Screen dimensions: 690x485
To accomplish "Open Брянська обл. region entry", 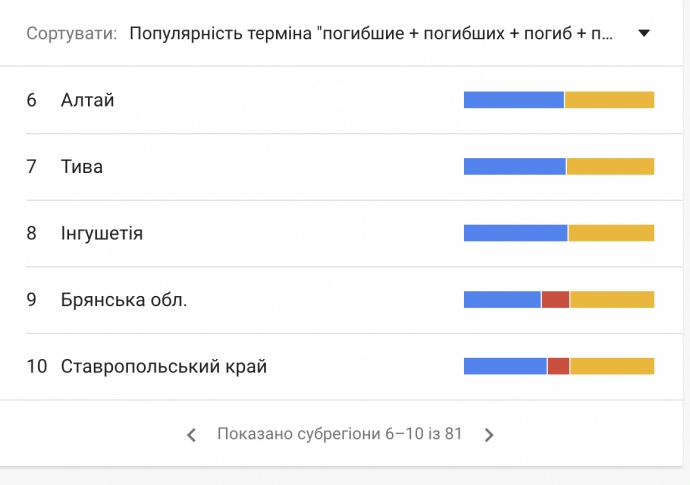I will pyautogui.click(x=124, y=300).
